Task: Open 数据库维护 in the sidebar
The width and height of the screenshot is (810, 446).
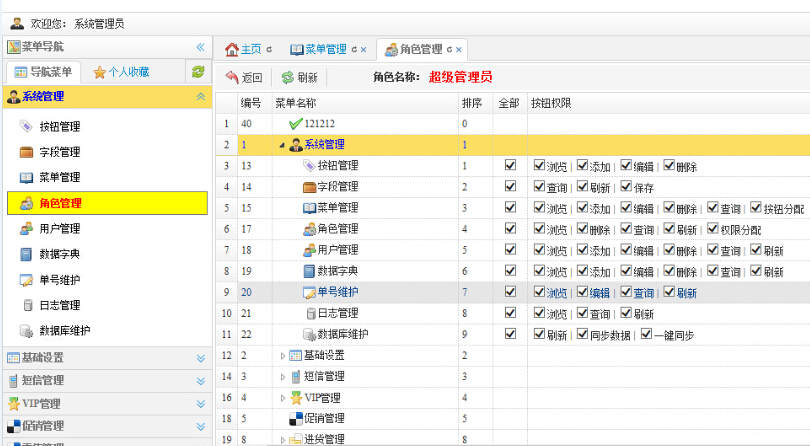Action: click(x=65, y=330)
